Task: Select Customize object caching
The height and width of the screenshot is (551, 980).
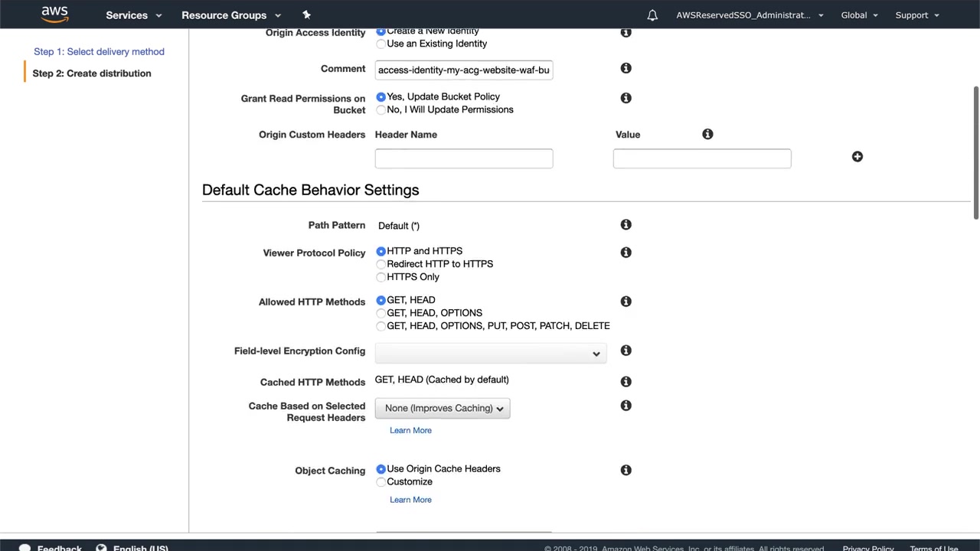Action: pyautogui.click(x=381, y=482)
